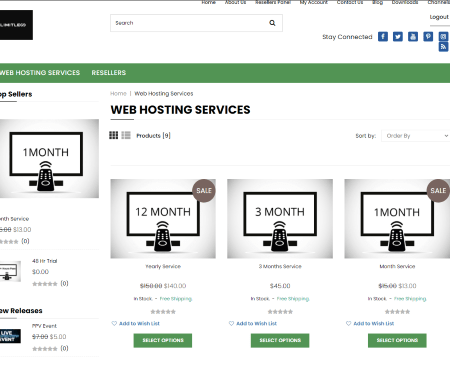The image size is (450, 366).
Task: Open 3 Months Service product title
Action: click(x=280, y=266)
